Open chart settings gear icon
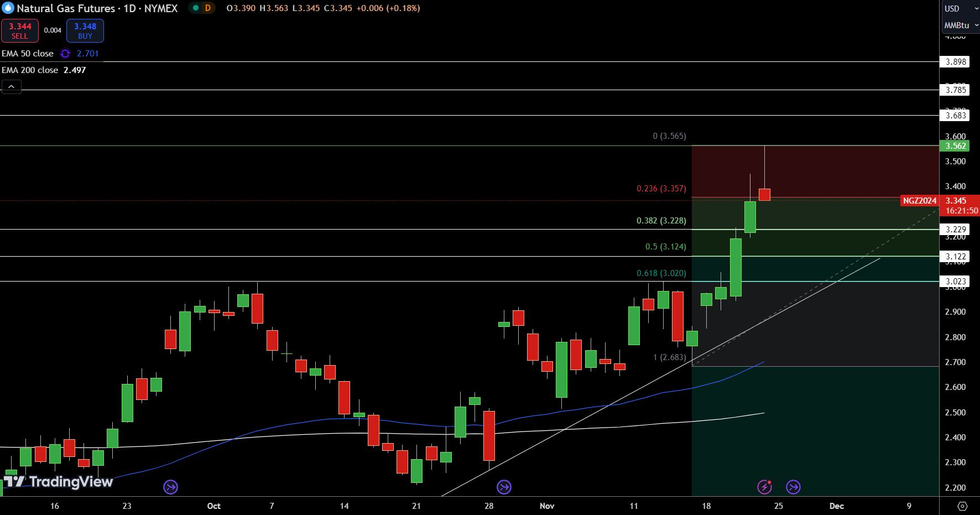This screenshot has width=980, height=515. (x=962, y=506)
